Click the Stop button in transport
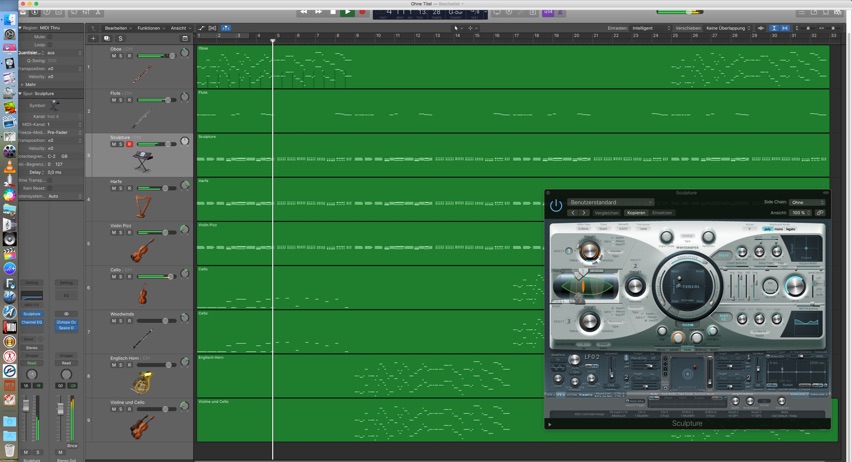852x462 pixels. pyautogui.click(x=333, y=12)
